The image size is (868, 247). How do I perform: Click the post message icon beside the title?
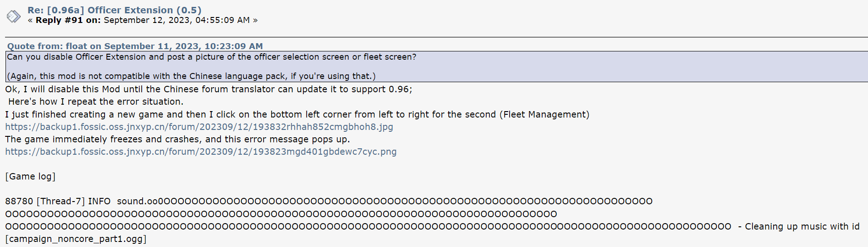coord(14,17)
